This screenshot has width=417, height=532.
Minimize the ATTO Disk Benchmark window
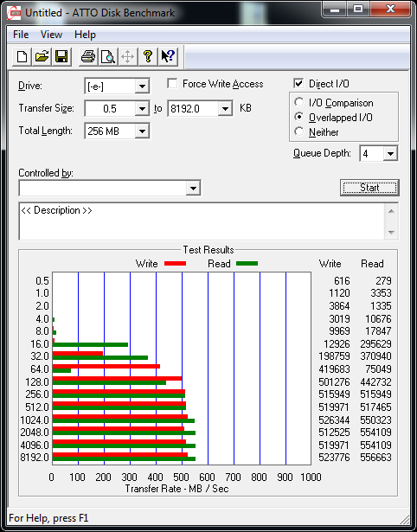click(335, 10)
